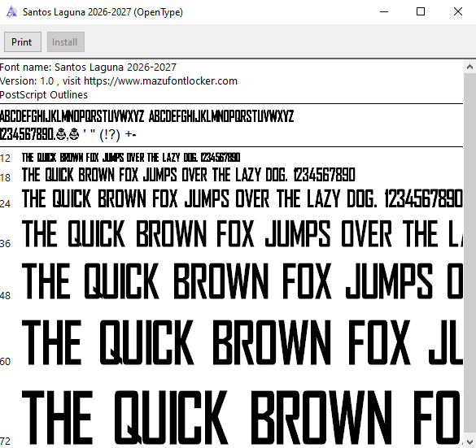Click the window title text

click(103, 12)
